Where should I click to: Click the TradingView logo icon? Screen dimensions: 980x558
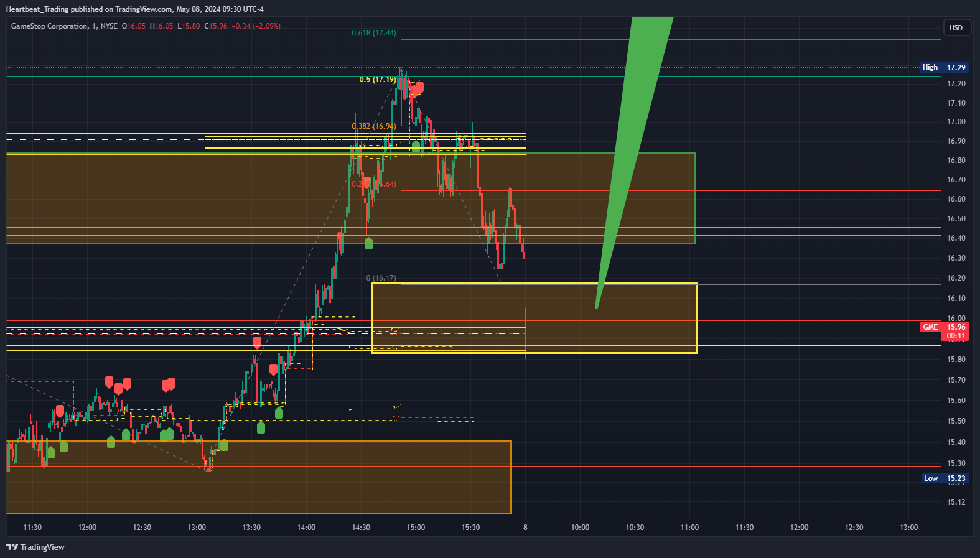[12, 547]
